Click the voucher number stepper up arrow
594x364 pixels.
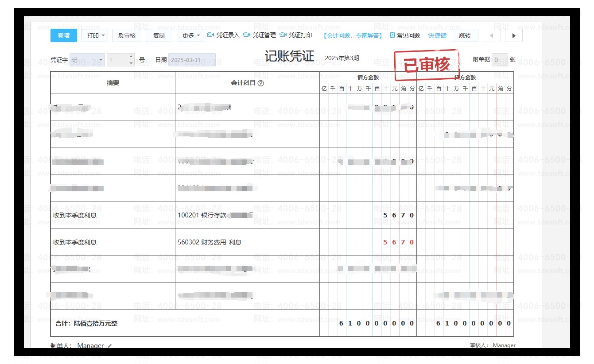[131, 57]
